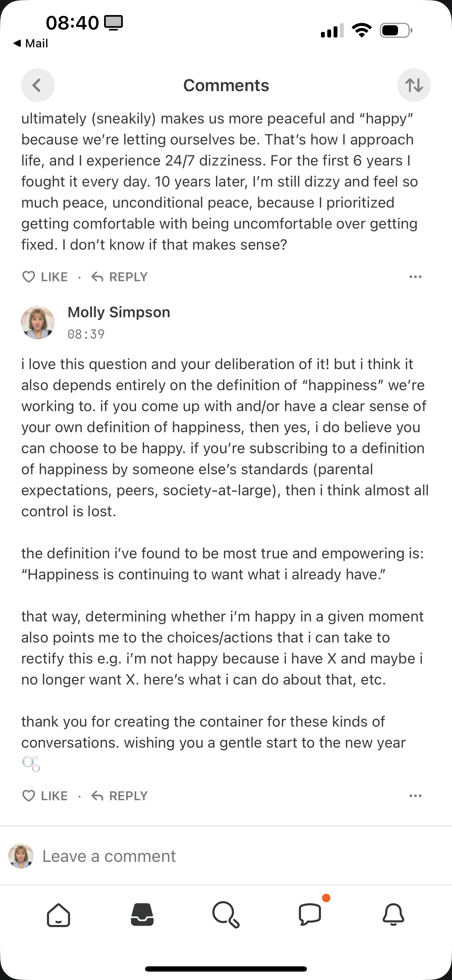The height and width of the screenshot is (980, 452).
Task: Open the Chat tab with notification dot
Action: coord(310,914)
